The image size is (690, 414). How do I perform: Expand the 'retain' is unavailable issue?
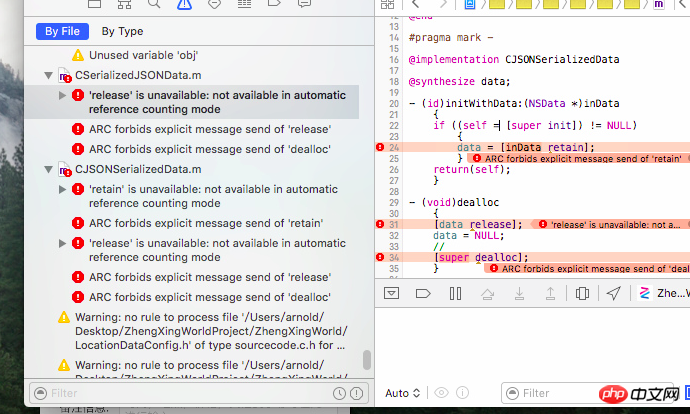[x=62, y=189]
